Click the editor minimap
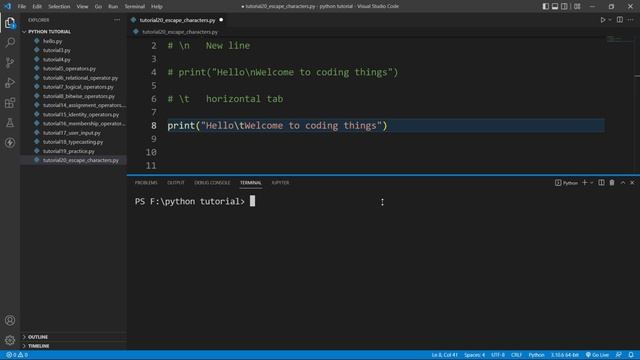The image size is (640, 360). click(x=619, y=39)
